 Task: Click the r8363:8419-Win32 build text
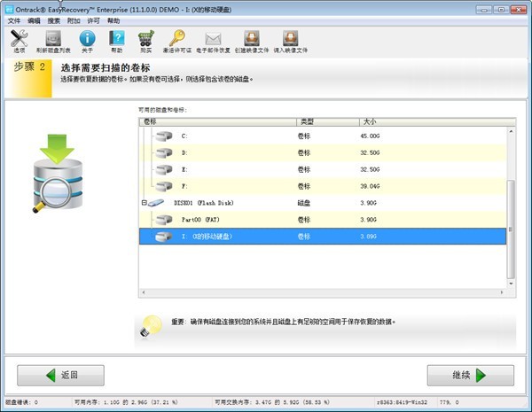pyautogui.click(x=402, y=402)
